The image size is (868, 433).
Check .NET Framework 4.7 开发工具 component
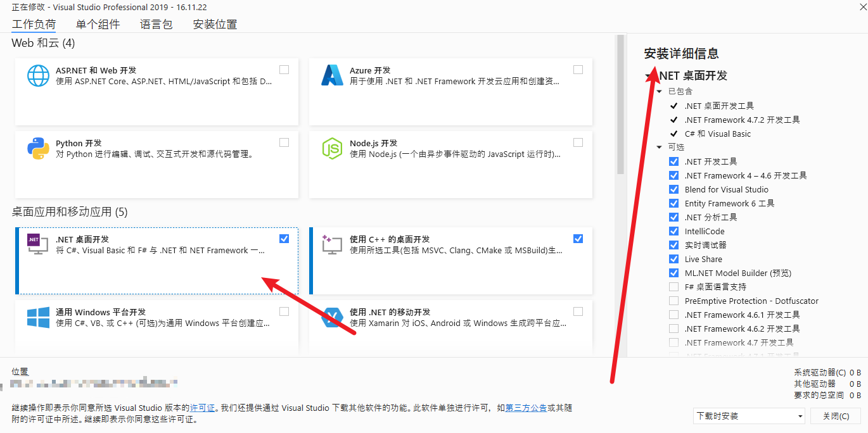click(x=673, y=342)
